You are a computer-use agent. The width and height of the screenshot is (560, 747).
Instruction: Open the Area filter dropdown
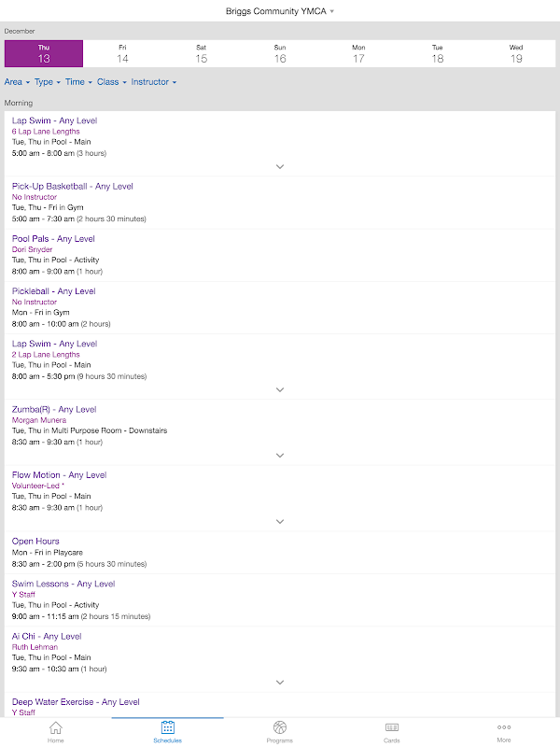tap(17, 82)
